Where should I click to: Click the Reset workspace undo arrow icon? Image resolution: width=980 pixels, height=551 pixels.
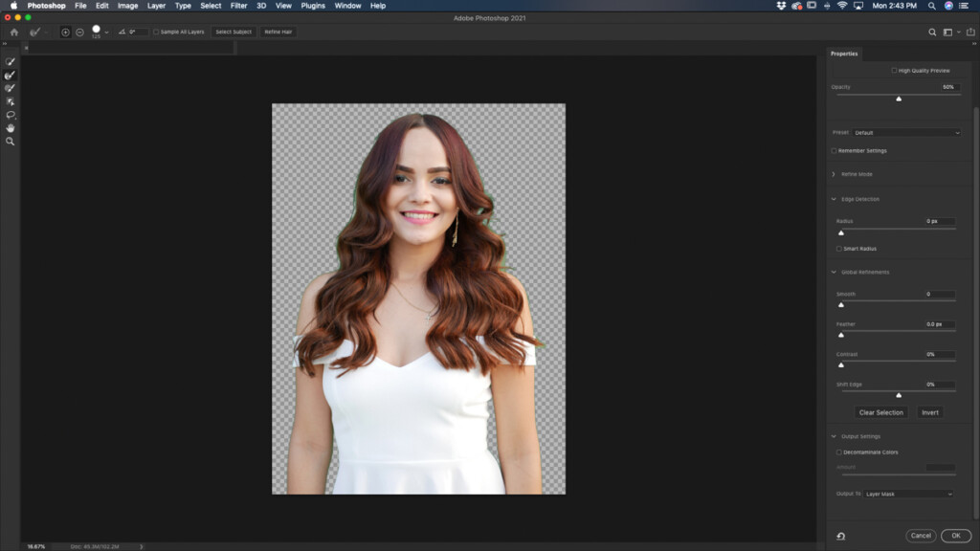point(840,536)
